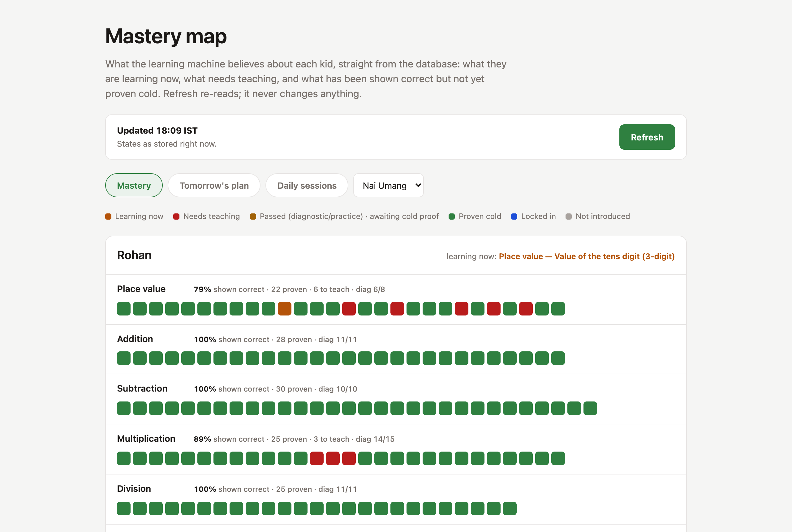The image size is (792, 532).
Task: Switch to Tomorrow's plan tab
Action: [214, 186]
